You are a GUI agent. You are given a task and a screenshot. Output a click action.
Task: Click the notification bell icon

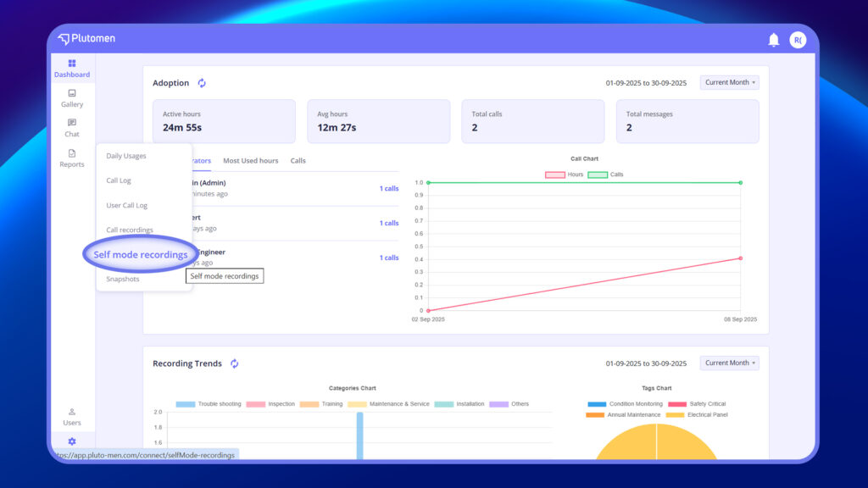coord(773,40)
